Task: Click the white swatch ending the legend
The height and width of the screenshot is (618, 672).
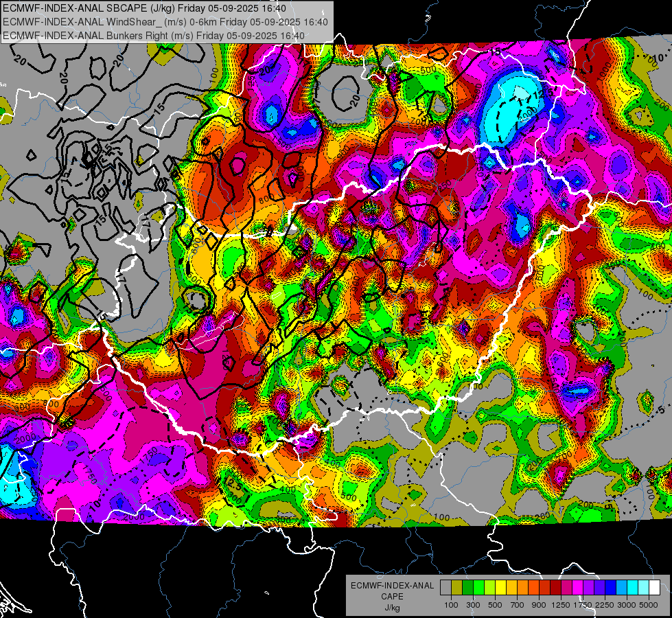Action: click(x=654, y=588)
